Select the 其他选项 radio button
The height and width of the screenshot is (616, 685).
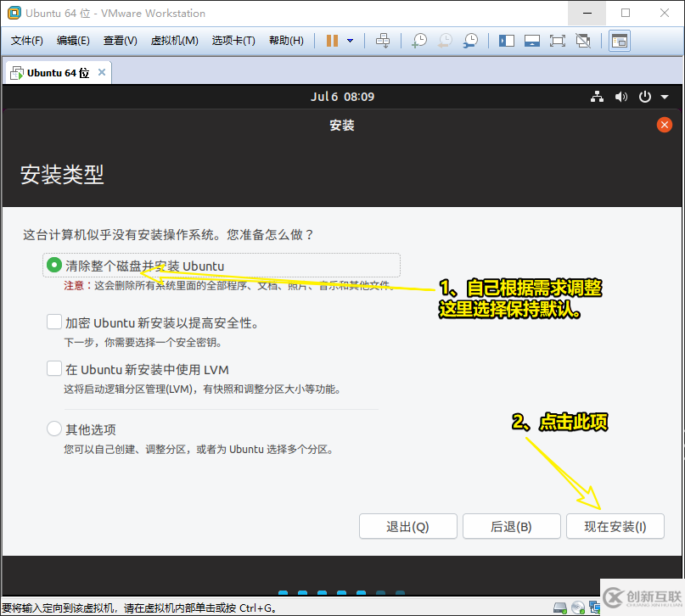point(54,428)
